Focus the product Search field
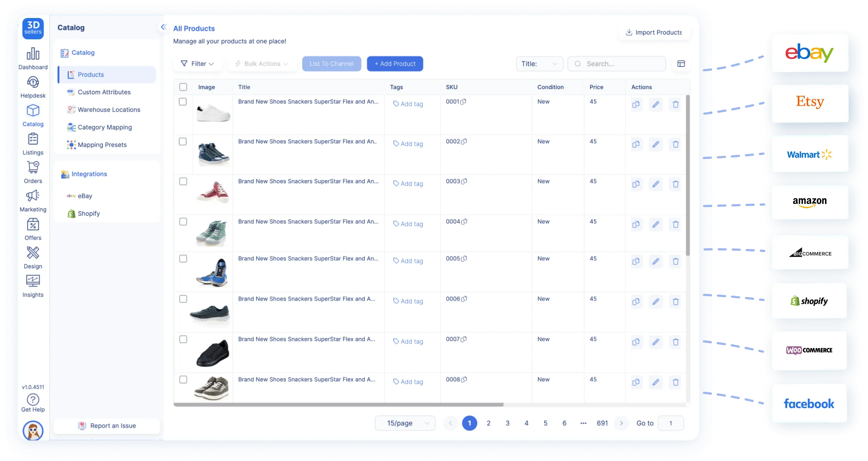The image size is (868, 461). tap(617, 64)
